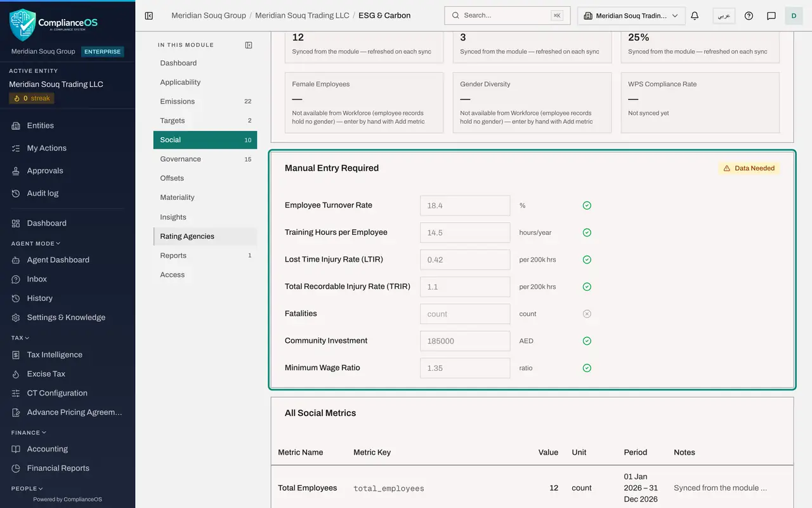Open the Rating Agencies module tab

pos(205,236)
